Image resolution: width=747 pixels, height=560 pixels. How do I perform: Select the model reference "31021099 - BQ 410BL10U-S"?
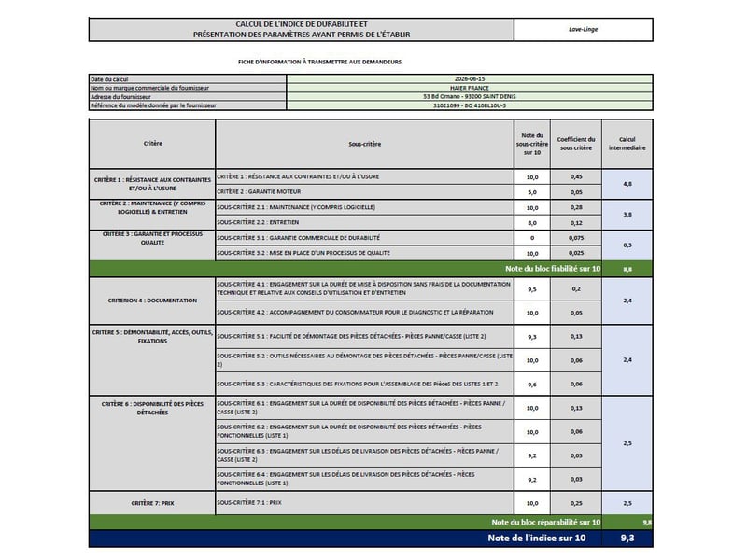470,105
